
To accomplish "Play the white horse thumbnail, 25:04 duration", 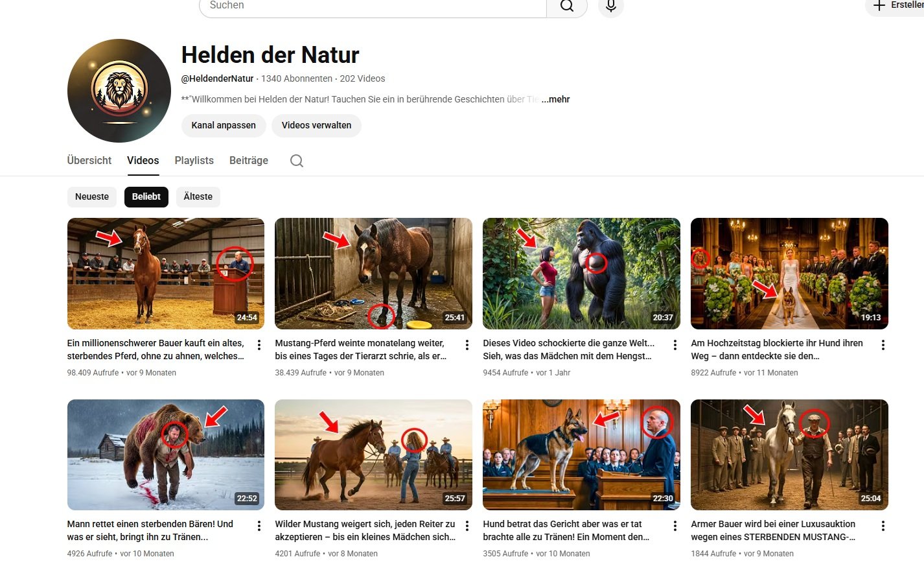I will (x=789, y=455).
